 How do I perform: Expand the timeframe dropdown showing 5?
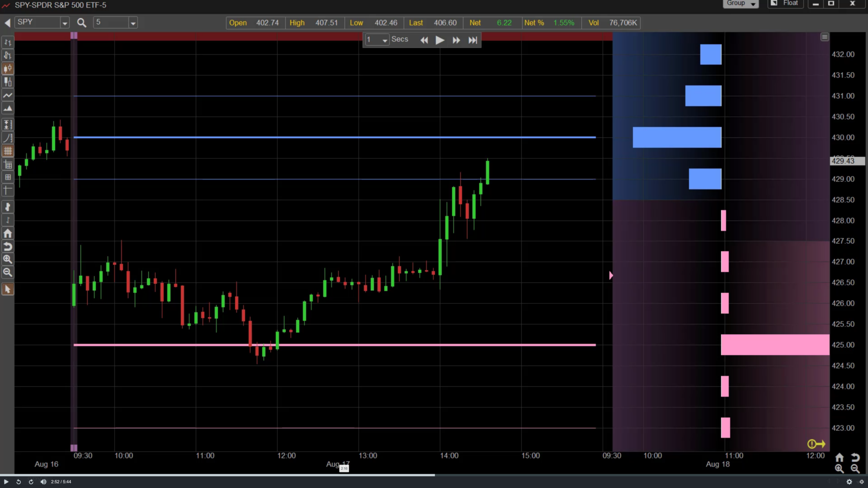click(133, 22)
